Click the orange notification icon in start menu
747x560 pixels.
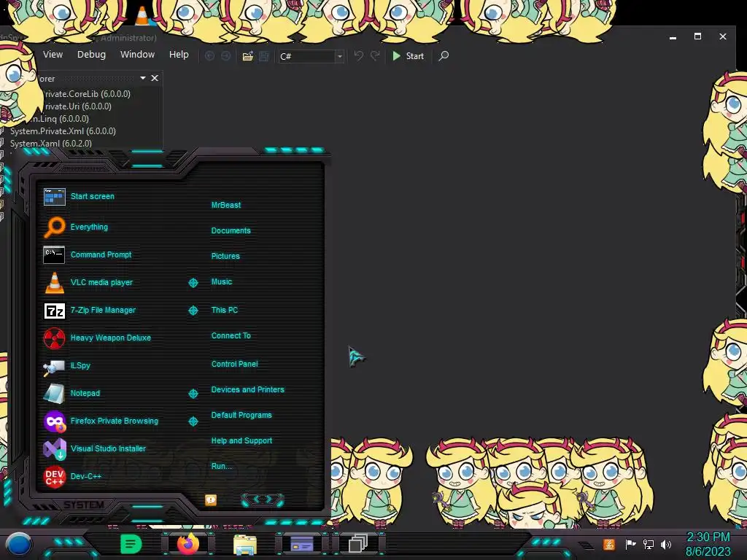pyautogui.click(x=211, y=500)
